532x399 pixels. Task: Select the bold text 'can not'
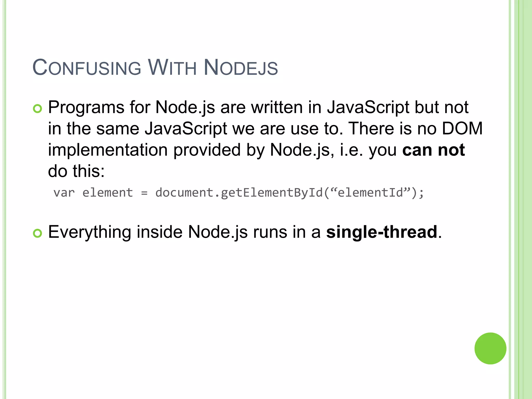tap(433, 150)
